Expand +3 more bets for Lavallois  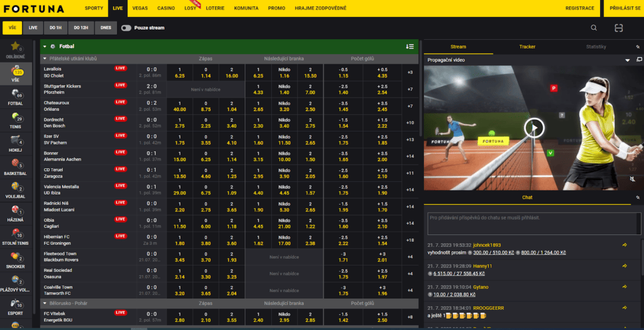point(410,72)
